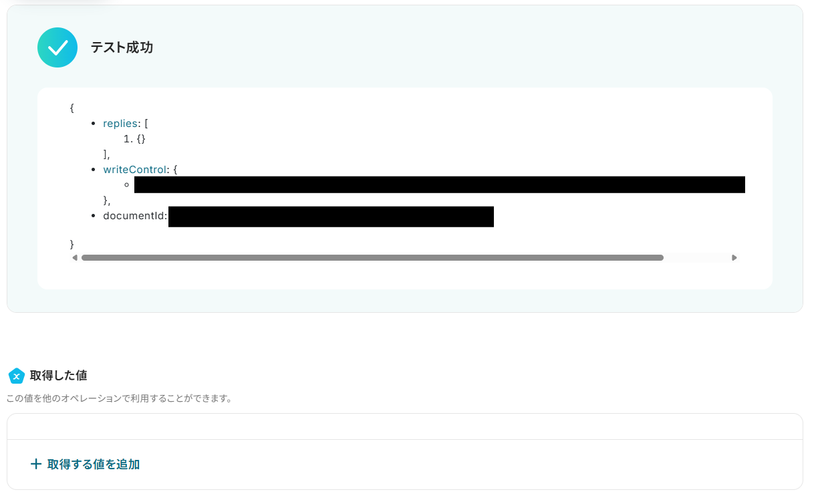Click the redacted value under writeControl
Viewport: 820px width, 504px height.
coord(440,184)
